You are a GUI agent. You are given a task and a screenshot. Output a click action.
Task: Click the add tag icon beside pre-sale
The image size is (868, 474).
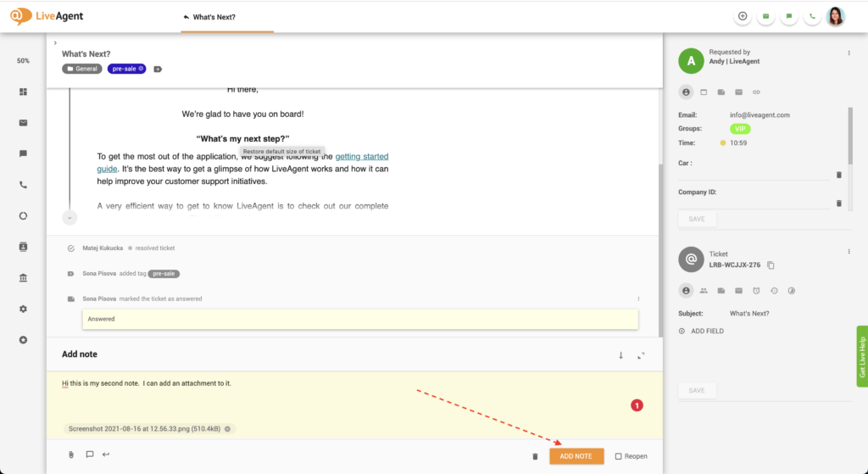tap(158, 69)
